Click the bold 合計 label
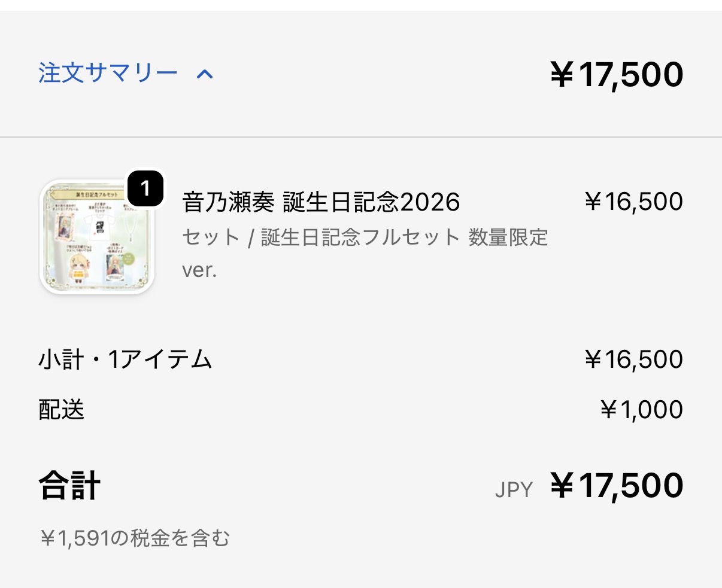This screenshot has height=588, width=722. (x=69, y=485)
